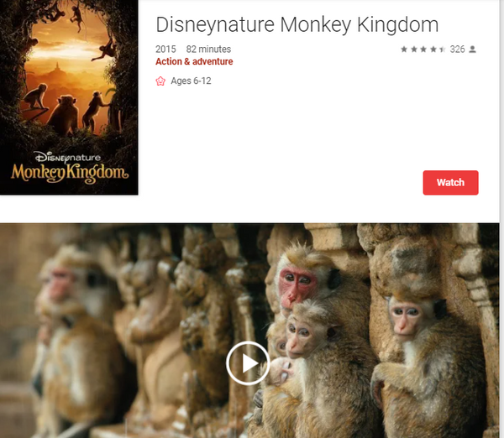Click the family star badge icon
Image resolution: width=504 pixels, height=438 pixels.
(160, 81)
